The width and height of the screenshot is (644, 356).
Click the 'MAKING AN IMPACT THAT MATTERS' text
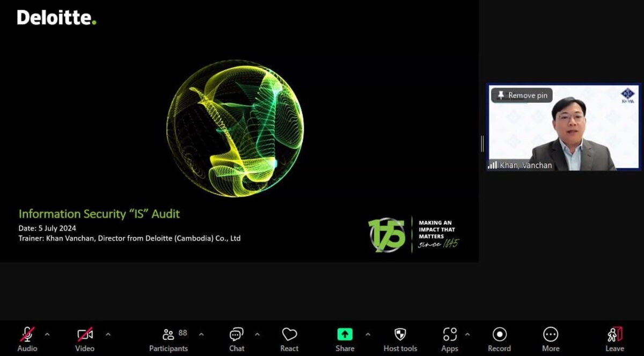437,229
